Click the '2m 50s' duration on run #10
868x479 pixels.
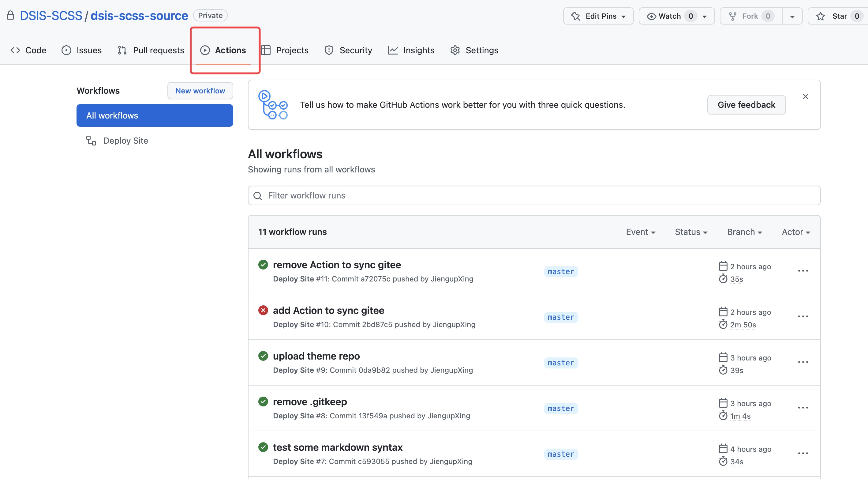click(x=743, y=325)
